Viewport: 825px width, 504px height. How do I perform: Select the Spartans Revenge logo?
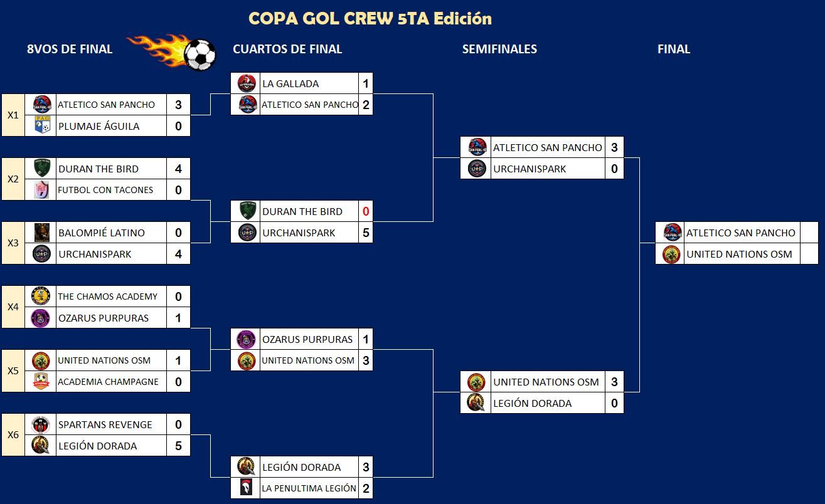point(41,424)
